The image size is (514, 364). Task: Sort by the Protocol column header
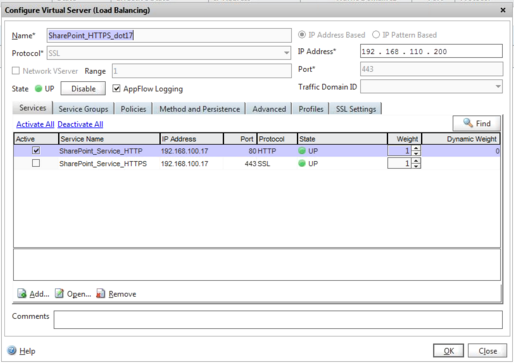click(x=277, y=139)
